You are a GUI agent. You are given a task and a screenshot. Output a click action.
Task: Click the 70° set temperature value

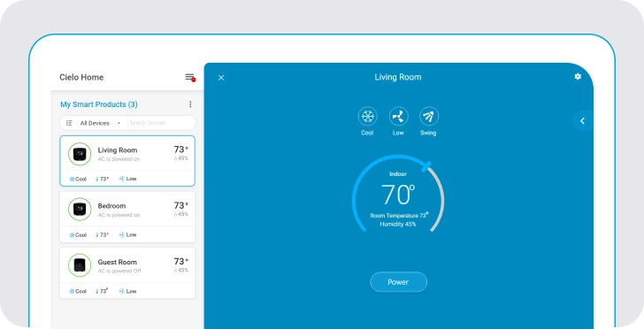click(398, 195)
